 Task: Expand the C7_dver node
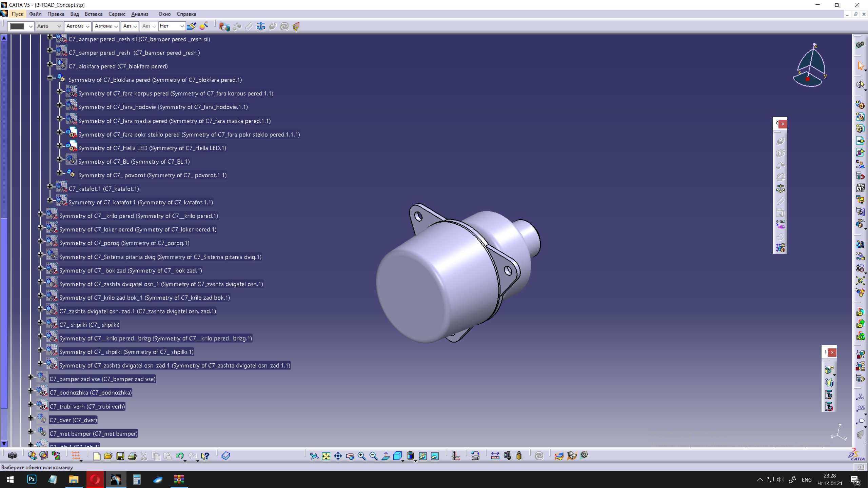pos(31,418)
